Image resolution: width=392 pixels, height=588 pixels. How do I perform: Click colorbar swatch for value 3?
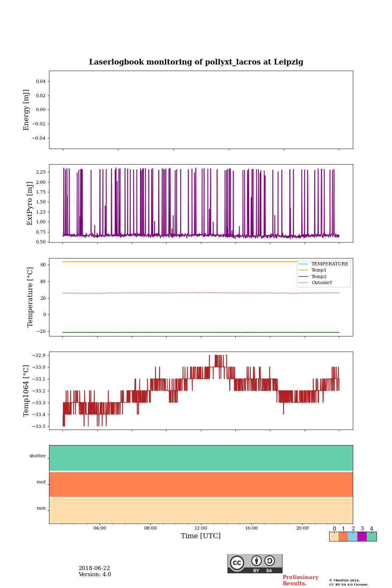[362, 537]
